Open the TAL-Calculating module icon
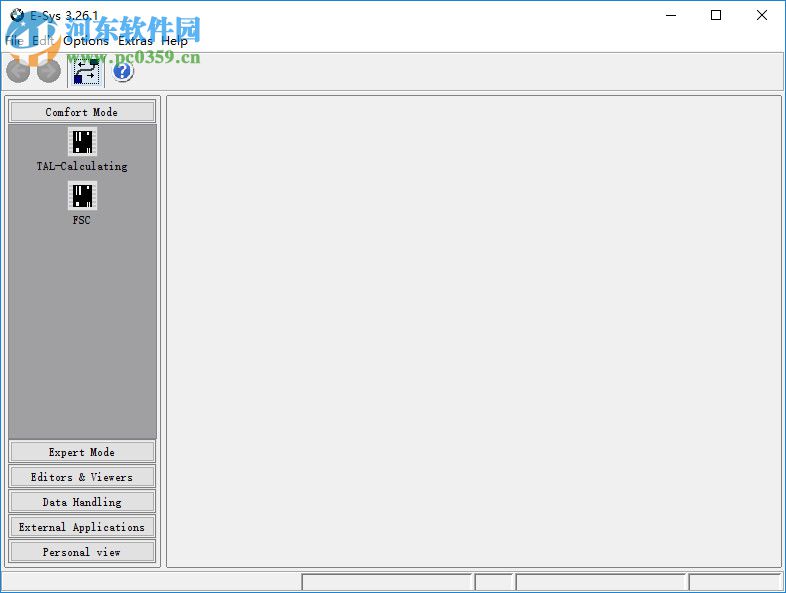The image size is (786, 593). click(x=82, y=141)
